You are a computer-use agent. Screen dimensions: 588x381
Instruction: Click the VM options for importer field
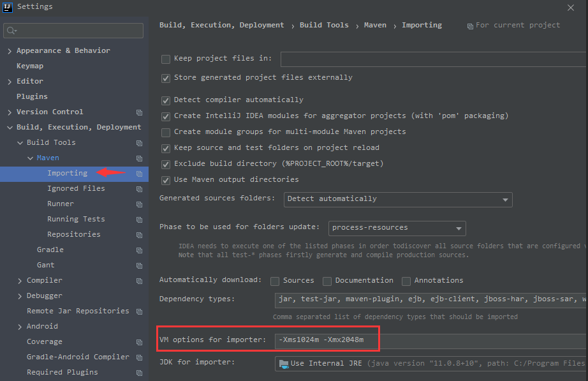431,341
